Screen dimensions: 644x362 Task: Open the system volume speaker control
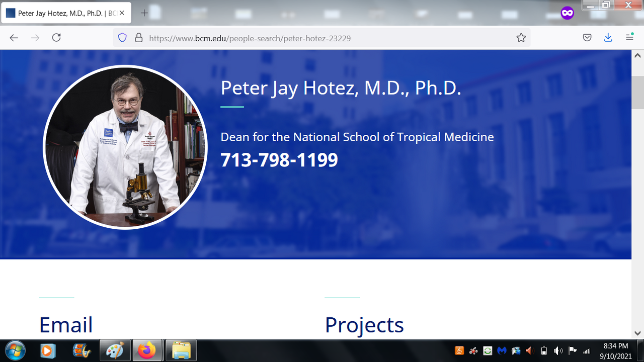pyautogui.click(x=558, y=350)
